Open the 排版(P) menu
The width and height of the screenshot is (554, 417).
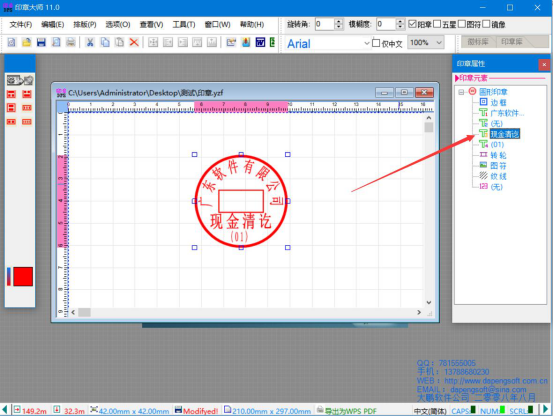(x=85, y=24)
